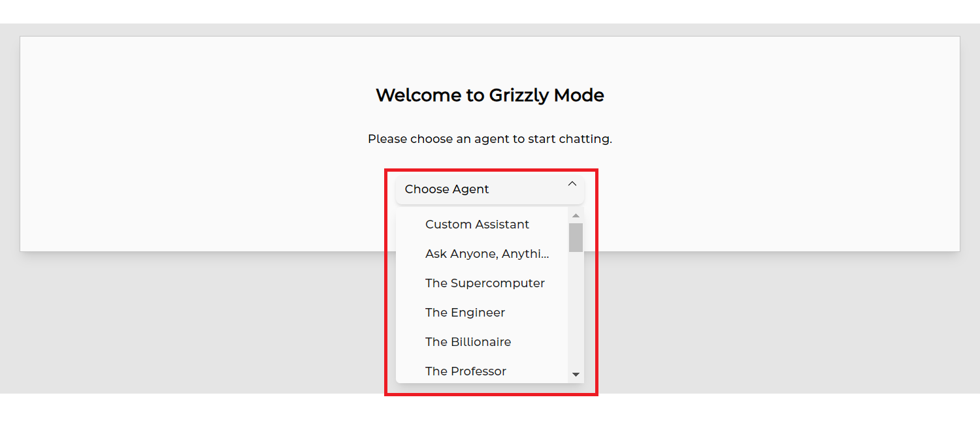This screenshot has height=423, width=980.
Task: Click the word Grizzly in the heading
Action: [519, 95]
